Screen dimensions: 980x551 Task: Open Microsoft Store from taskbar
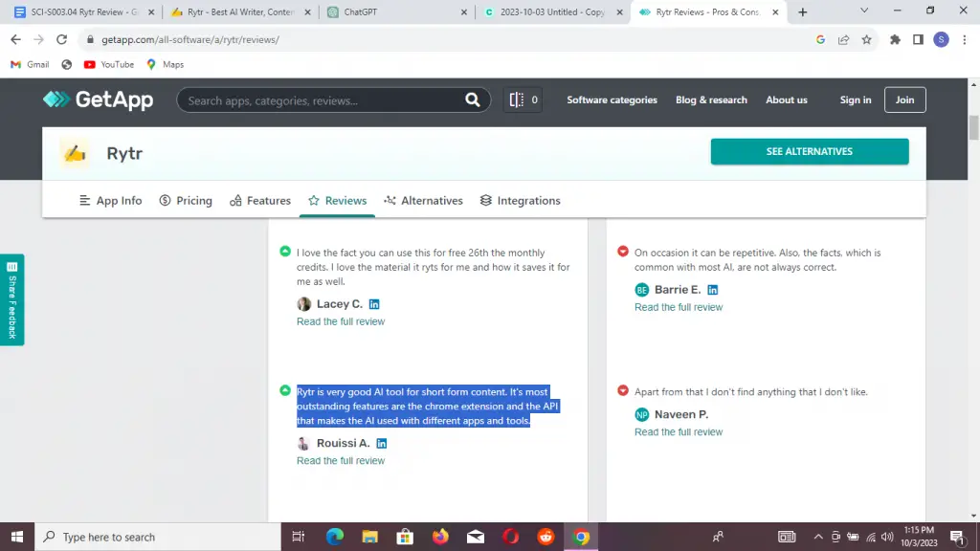[405, 537]
